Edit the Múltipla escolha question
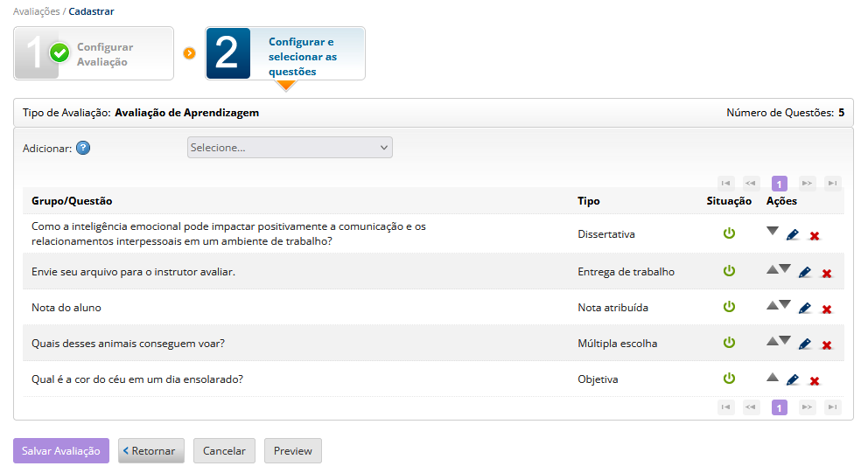868x466 pixels. [804, 344]
